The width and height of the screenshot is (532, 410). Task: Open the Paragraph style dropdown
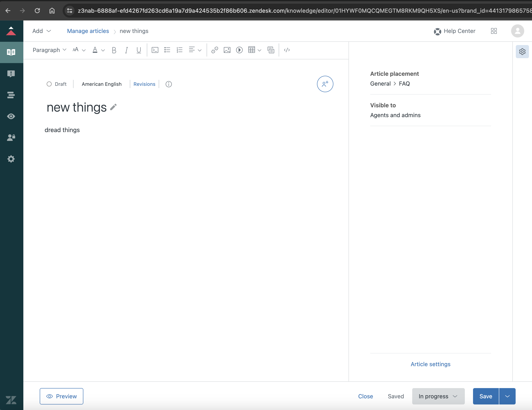click(x=49, y=50)
